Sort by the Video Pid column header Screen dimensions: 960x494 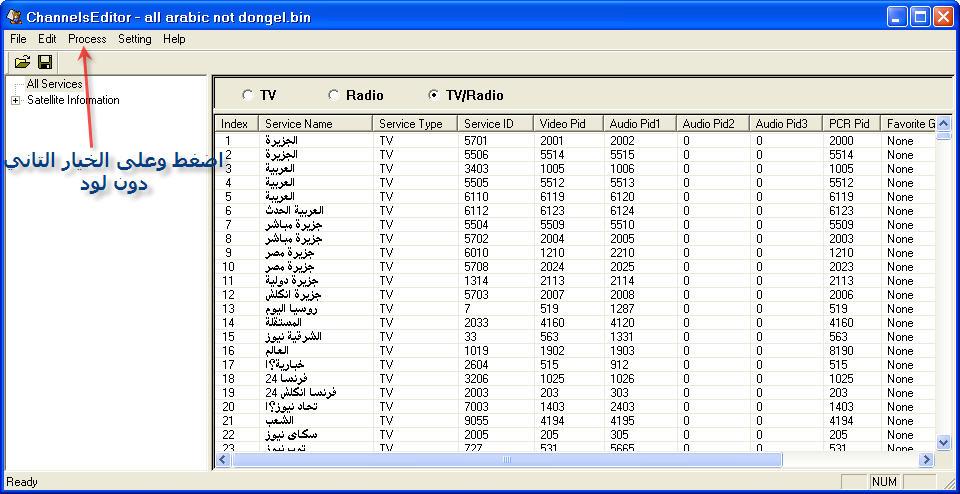568,124
